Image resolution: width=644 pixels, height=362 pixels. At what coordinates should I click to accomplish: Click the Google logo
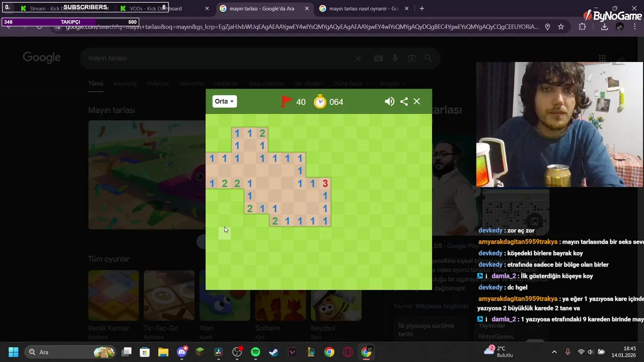[x=42, y=58]
